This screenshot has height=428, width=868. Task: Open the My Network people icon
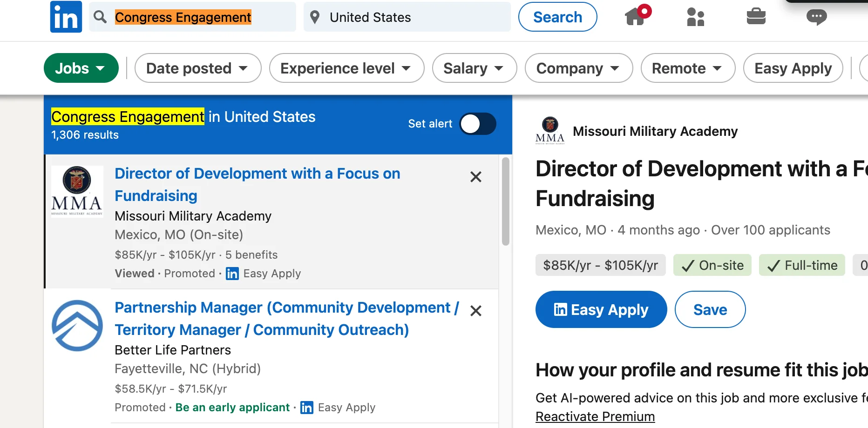695,17
